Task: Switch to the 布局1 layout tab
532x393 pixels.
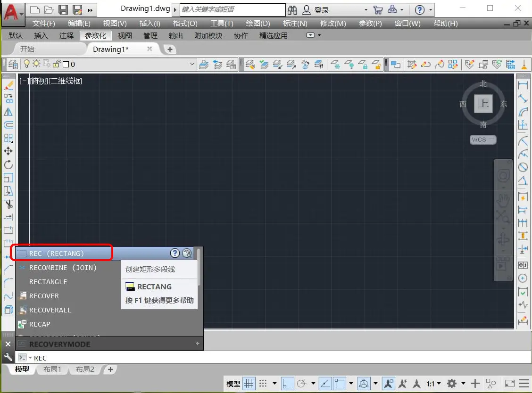Action: 52,369
